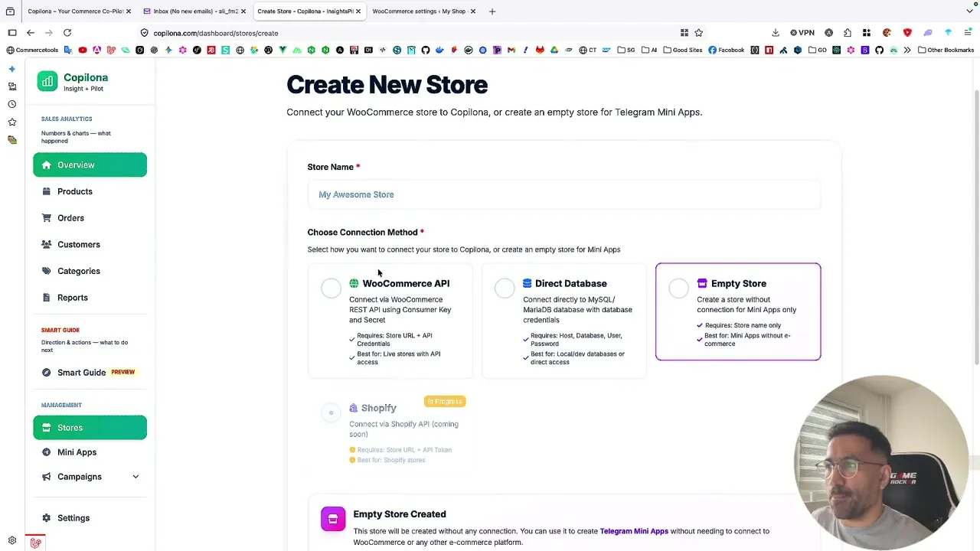Open the Good Sites bookmarks folder
The image size is (980, 551).
point(683,51)
